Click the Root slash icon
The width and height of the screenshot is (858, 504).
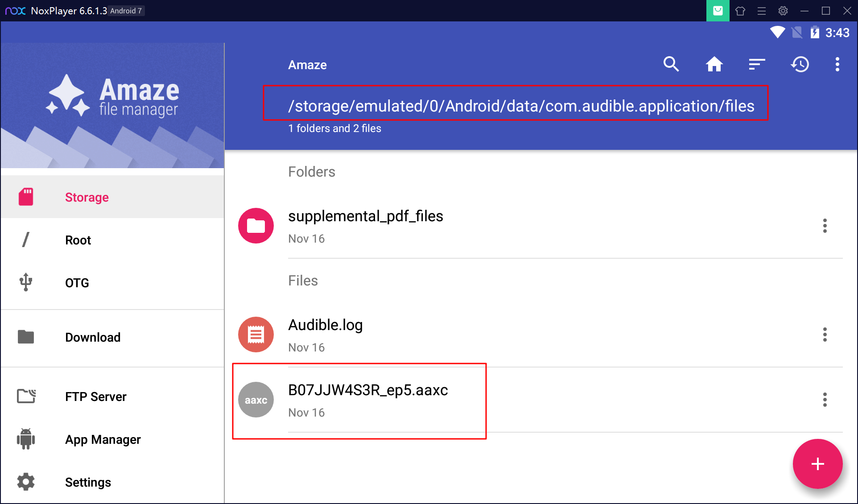click(x=26, y=240)
